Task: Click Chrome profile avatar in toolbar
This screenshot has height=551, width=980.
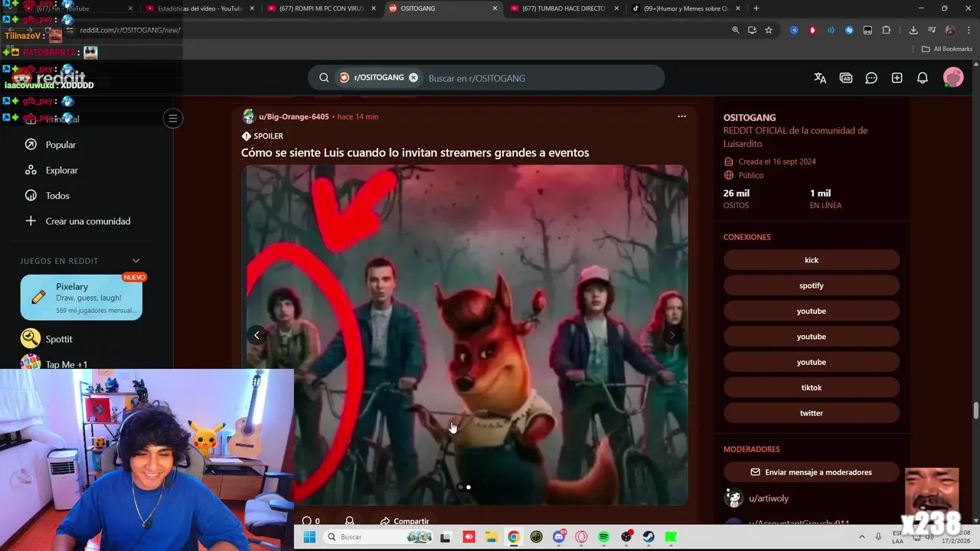Action: point(950,30)
